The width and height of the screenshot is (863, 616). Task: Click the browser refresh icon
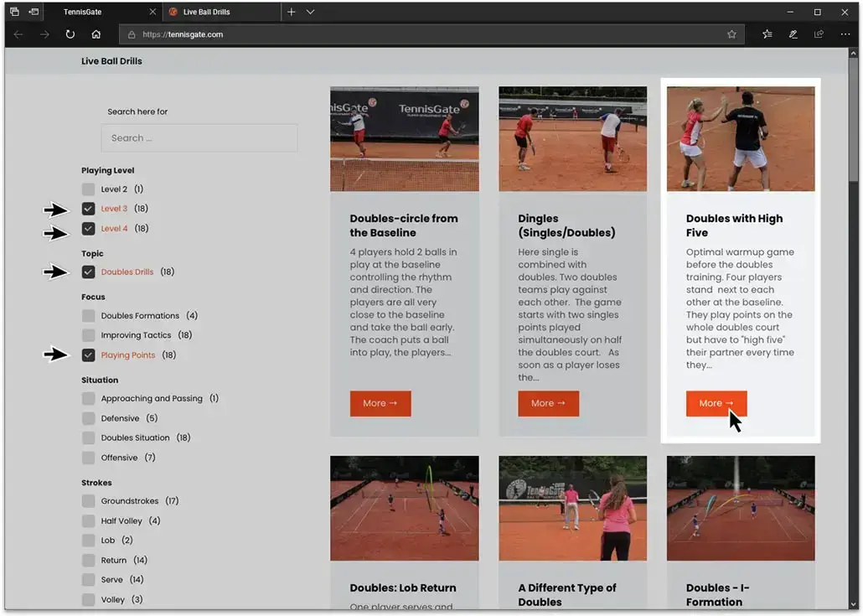pyautogui.click(x=70, y=34)
